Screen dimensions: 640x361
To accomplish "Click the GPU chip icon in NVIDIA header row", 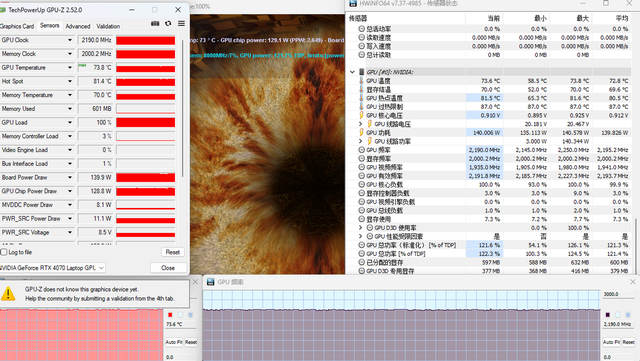I will click(361, 72).
